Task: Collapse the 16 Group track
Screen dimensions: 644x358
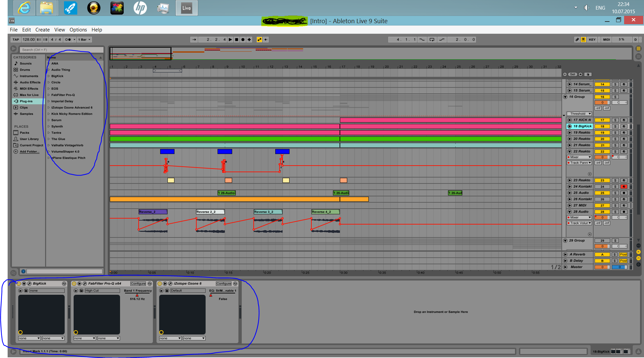Action: [565, 97]
